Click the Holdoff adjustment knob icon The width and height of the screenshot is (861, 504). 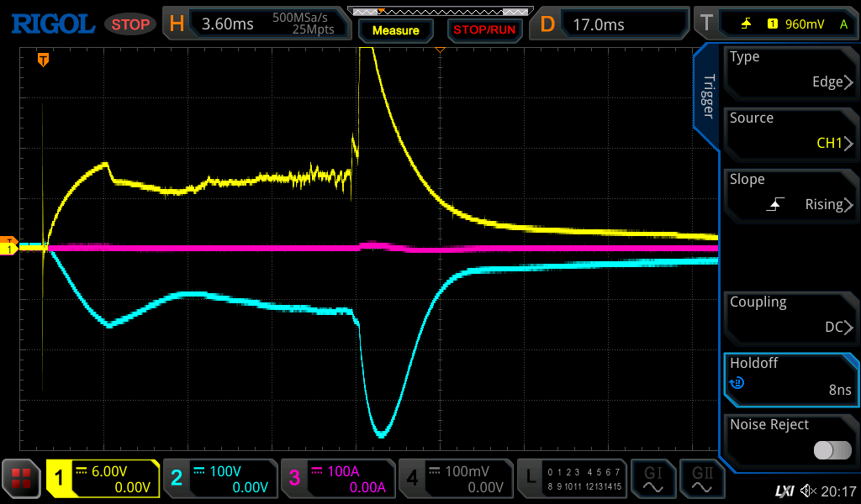(737, 383)
